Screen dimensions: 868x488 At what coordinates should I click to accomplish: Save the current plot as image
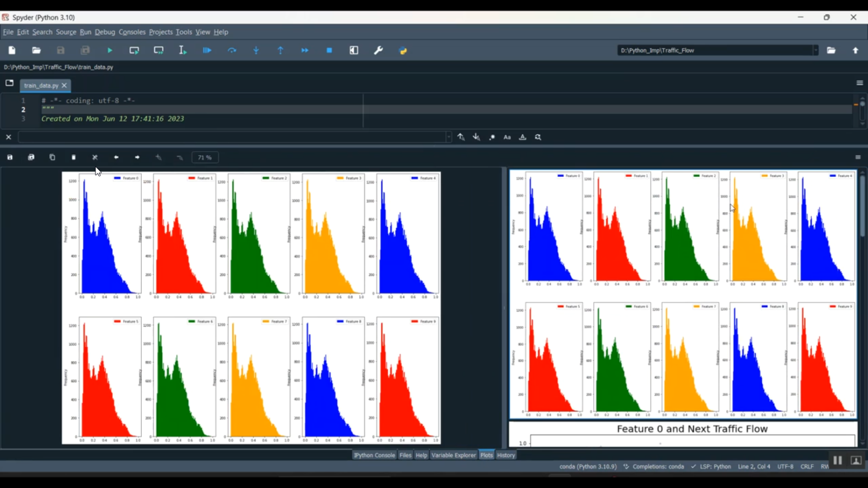tap(9, 157)
